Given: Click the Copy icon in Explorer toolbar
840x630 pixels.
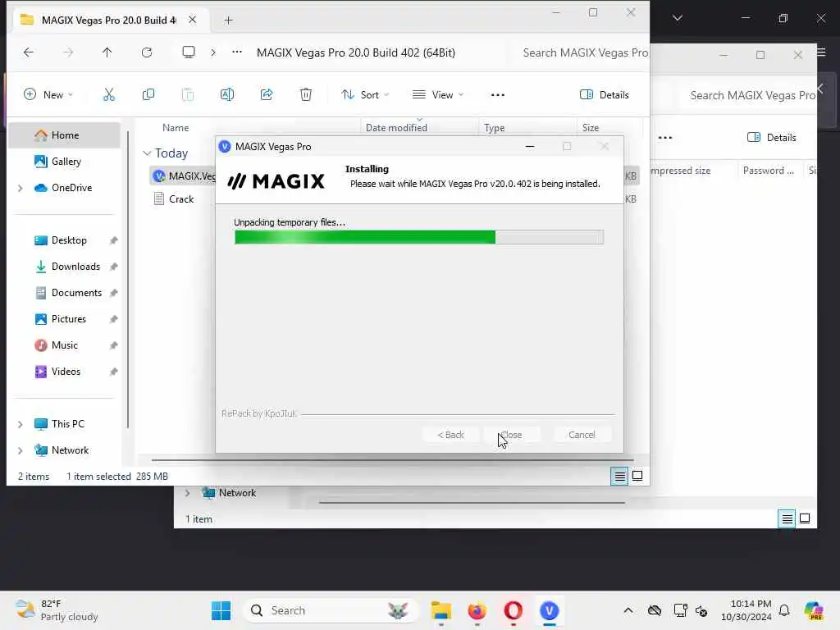Looking at the screenshot, I should pos(148,95).
